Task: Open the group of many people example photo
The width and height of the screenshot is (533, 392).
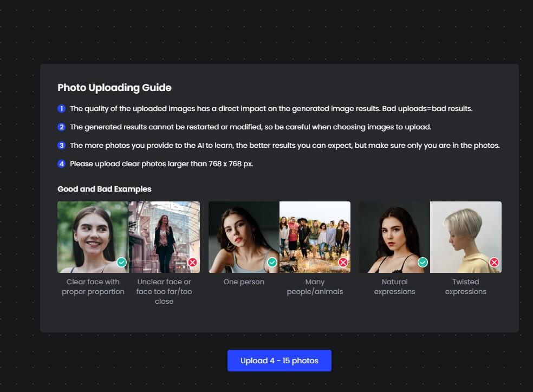Action: point(315,237)
